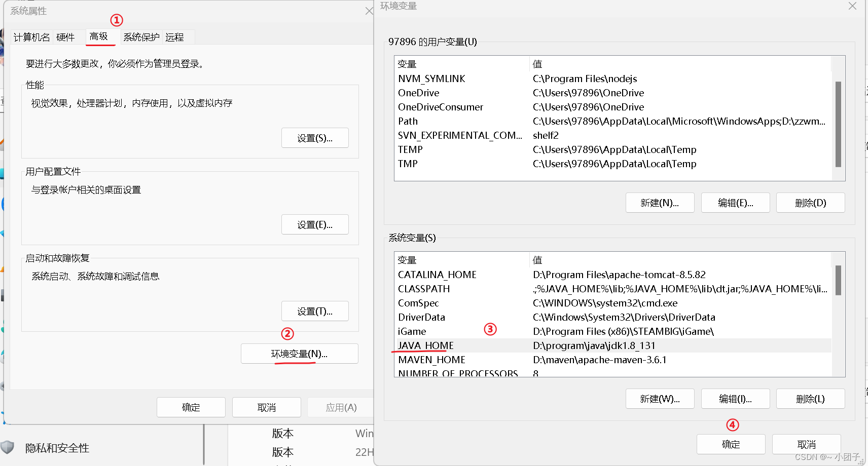This screenshot has width=868, height=466.
Task: Select the iGame system variable
Action: (613, 331)
